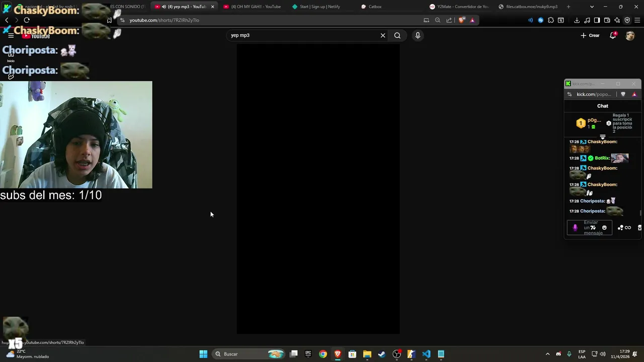644x362 pixels.
Task: Toggle the browser sidebar panel icon
Action: tap(597, 20)
